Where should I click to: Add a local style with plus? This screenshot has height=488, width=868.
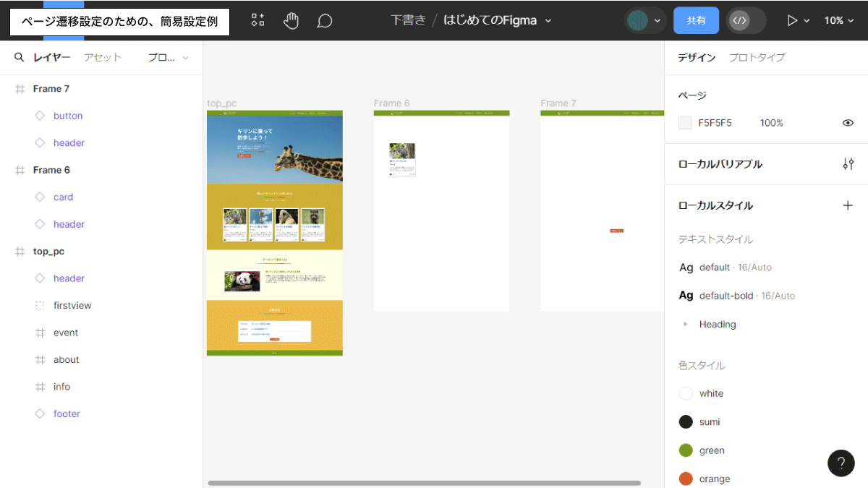[x=848, y=205]
